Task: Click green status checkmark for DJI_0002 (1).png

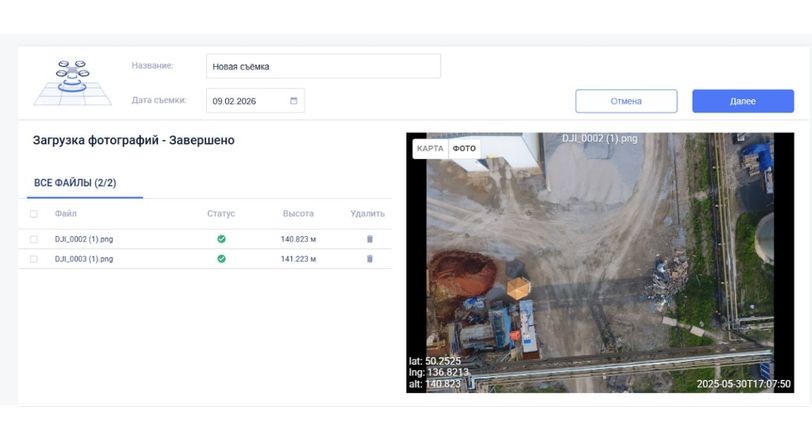Action: coord(221,239)
